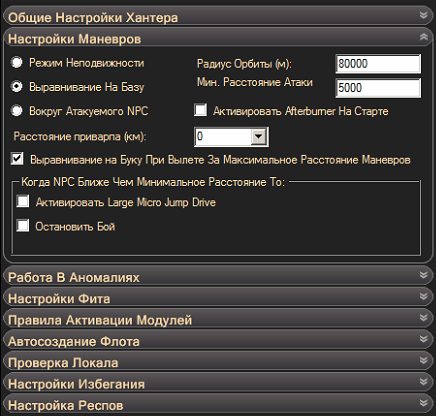
Task: Enable Активировать Afterburner На Старте checkbox
Action: coord(200,110)
